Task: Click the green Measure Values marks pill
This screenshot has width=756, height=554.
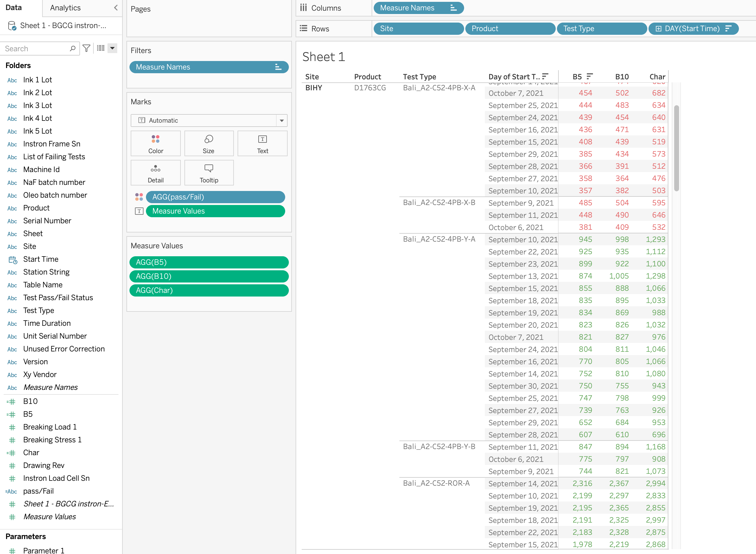Action: (216, 211)
